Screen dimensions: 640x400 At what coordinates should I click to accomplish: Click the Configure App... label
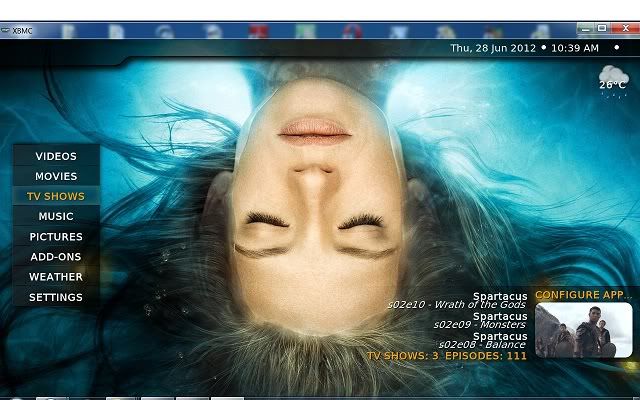583,295
